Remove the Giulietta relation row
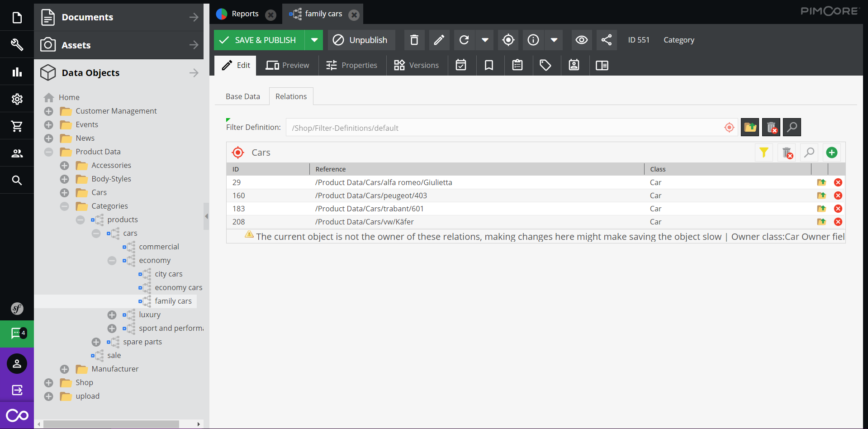This screenshot has width=868, height=429. coord(838,182)
